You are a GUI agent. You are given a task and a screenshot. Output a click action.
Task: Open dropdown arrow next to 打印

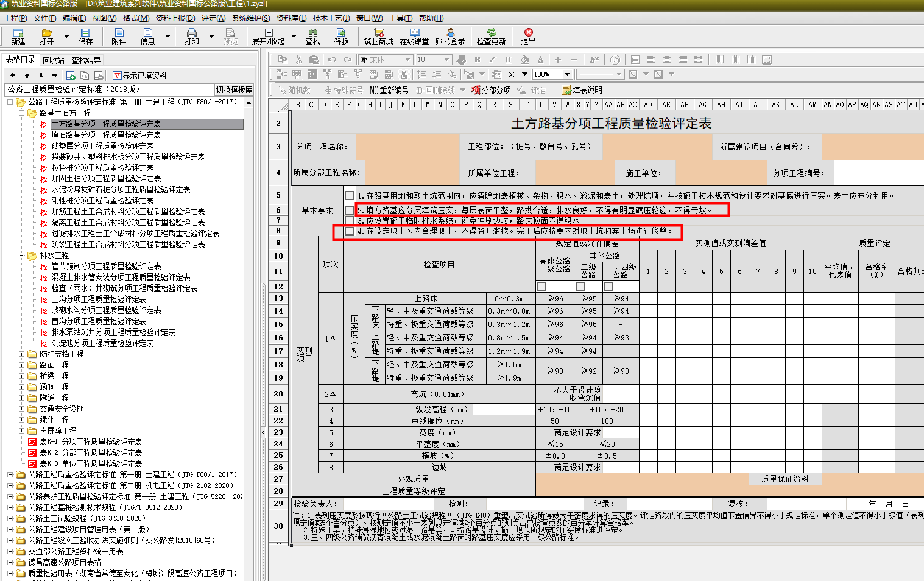(x=211, y=36)
